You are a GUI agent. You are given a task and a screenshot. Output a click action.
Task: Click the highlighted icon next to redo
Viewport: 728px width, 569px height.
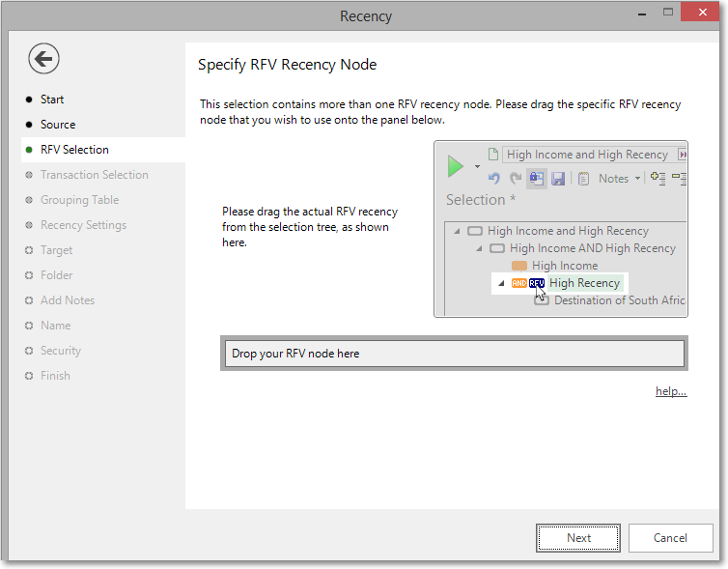tap(536, 179)
